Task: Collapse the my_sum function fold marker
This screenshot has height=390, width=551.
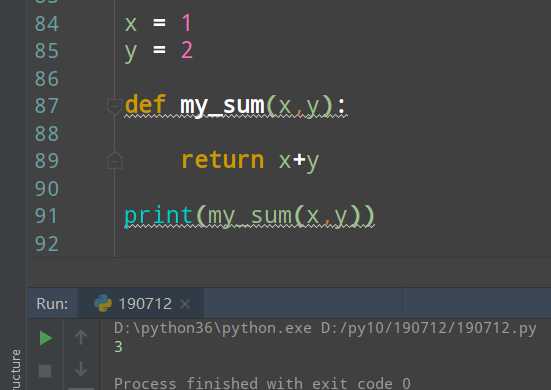Action: point(115,106)
